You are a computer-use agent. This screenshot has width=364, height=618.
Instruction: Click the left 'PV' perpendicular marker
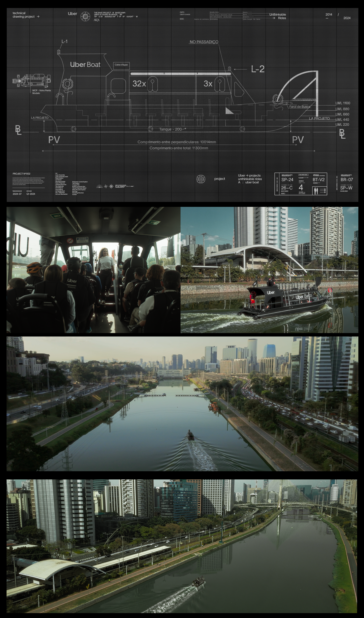tap(54, 140)
